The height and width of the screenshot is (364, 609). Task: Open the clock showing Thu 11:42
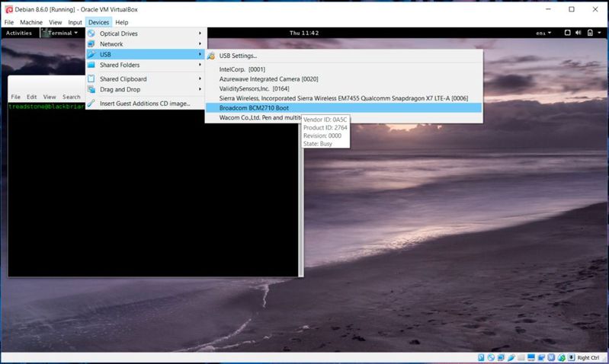pyautogui.click(x=304, y=33)
